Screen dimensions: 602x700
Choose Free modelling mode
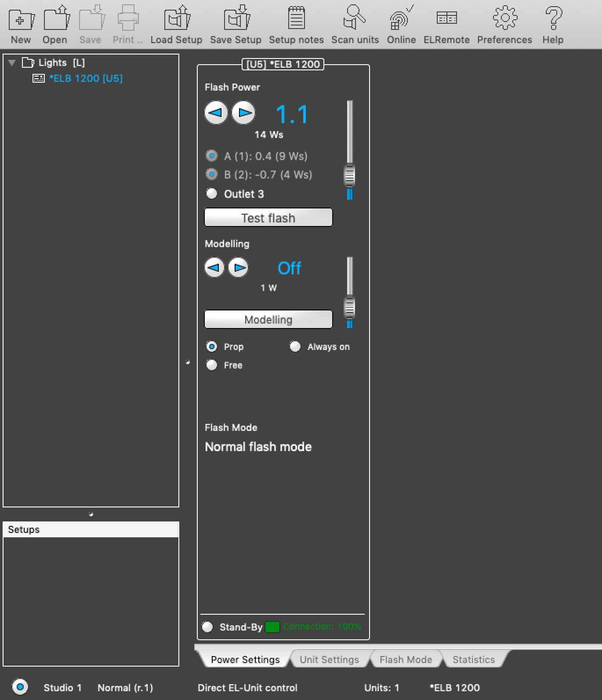coord(212,365)
